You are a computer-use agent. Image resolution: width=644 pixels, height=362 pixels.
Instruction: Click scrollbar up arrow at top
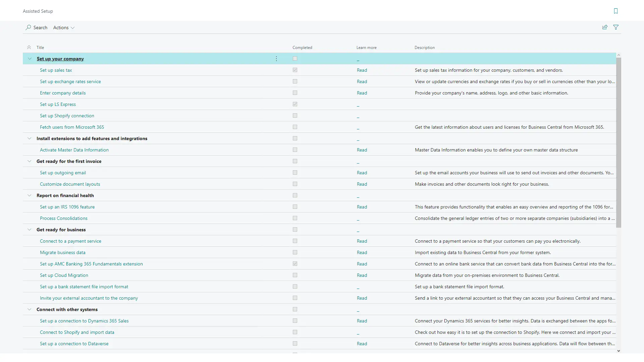pos(619,55)
